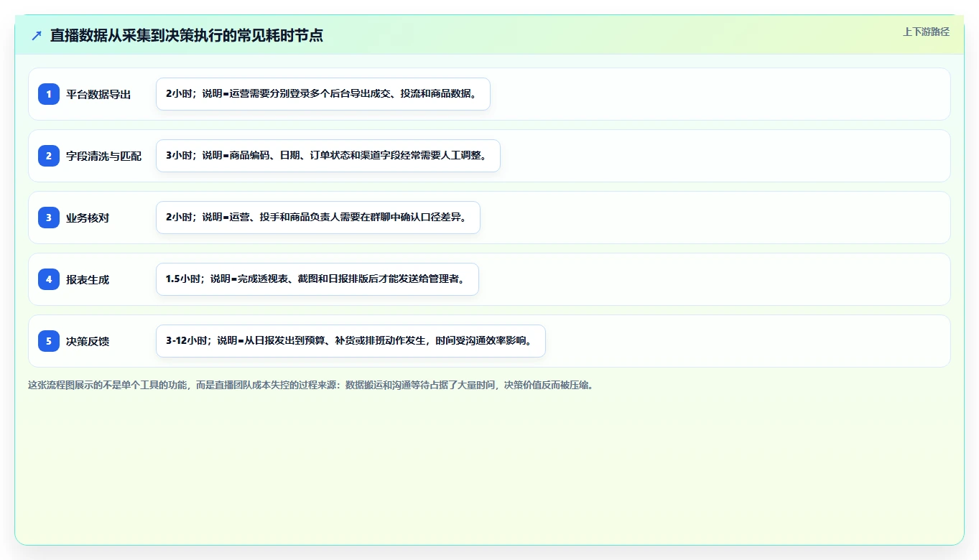Image resolution: width=979 pixels, height=560 pixels.
Task: Select the 字段清洗与匹配 step label
Action: tap(104, 156)
